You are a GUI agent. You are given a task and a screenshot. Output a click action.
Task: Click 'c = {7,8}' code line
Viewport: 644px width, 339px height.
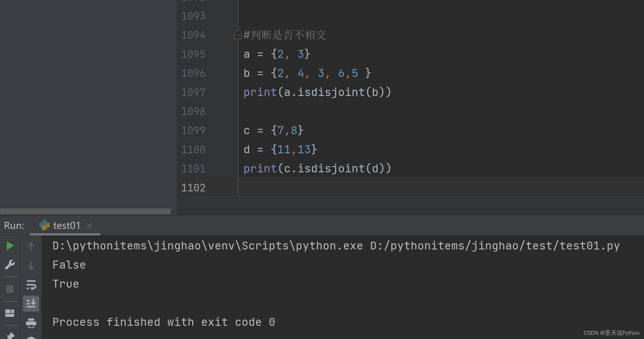(x=273, y=131)
